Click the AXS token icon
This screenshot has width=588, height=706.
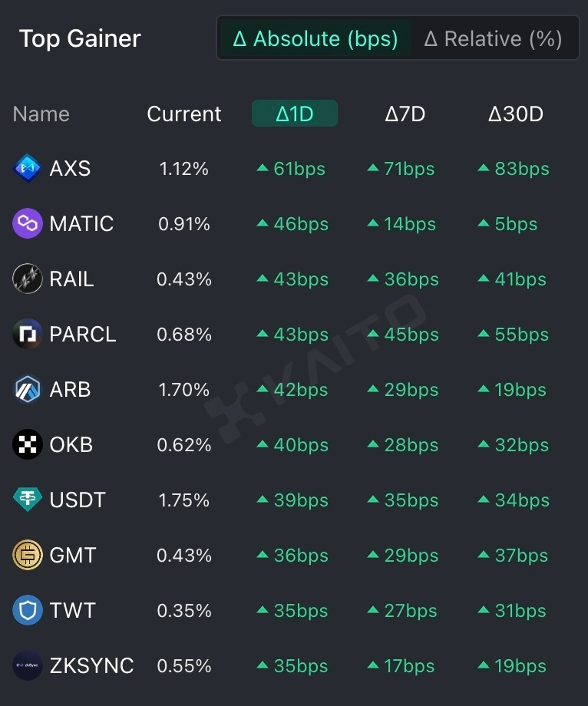(28, 168)
